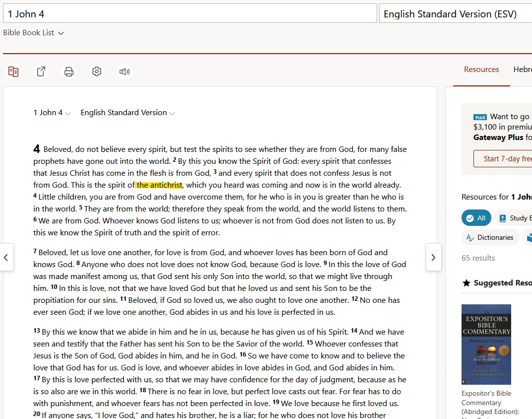532x419 pixels.
Task: Click the large chapter number 4
Action: [x=37, y=149]
